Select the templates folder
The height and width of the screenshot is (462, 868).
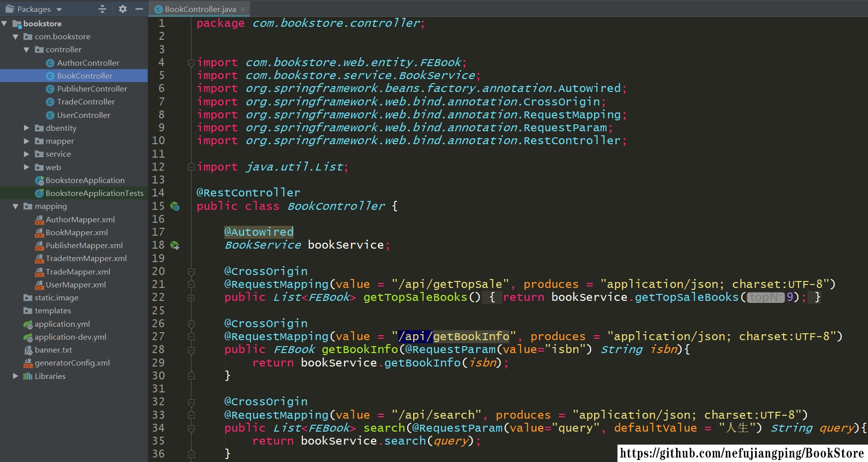pos(53,310)
